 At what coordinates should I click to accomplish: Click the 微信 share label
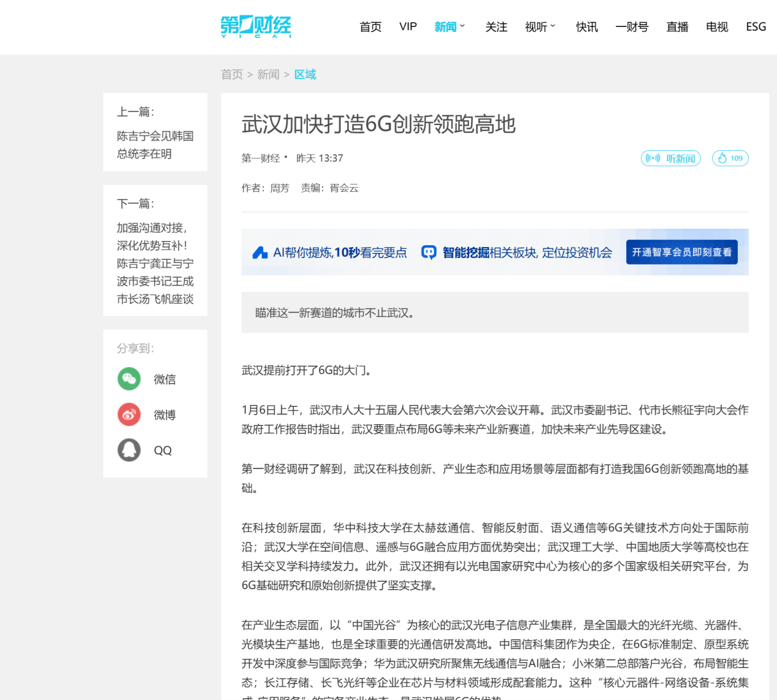pos(164,379)
